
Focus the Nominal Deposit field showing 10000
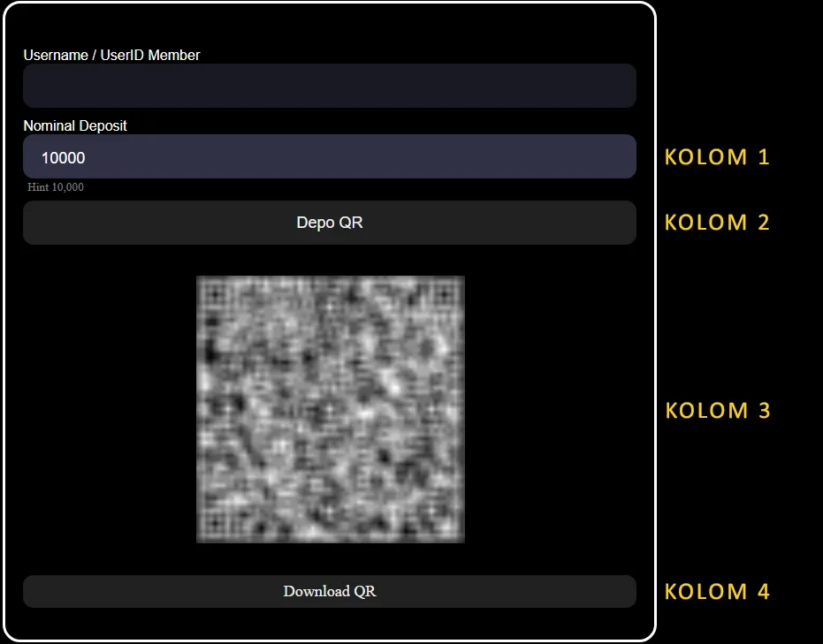point(330,156)
